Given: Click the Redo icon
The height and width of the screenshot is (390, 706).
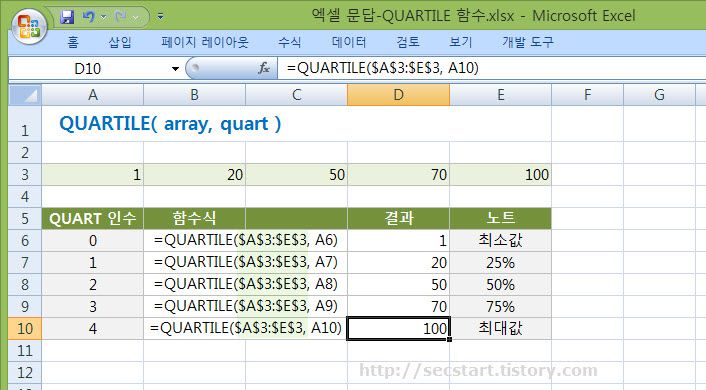Looking at the screenshot, I should (121, 17).
